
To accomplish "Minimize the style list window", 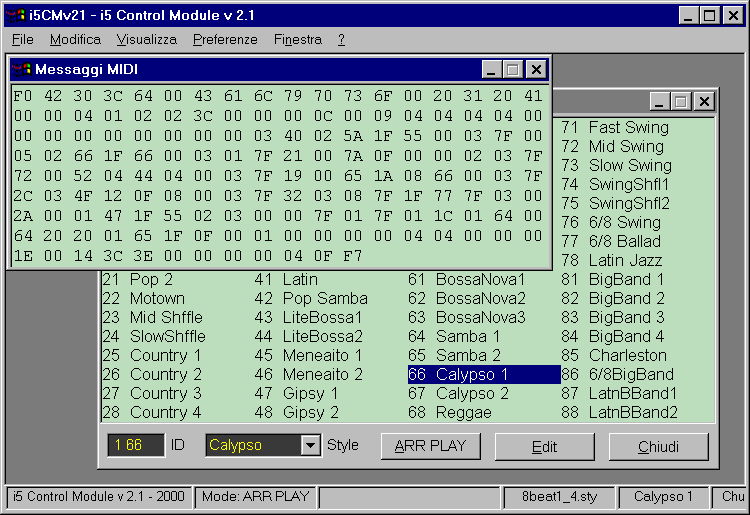I will (659, 101).
